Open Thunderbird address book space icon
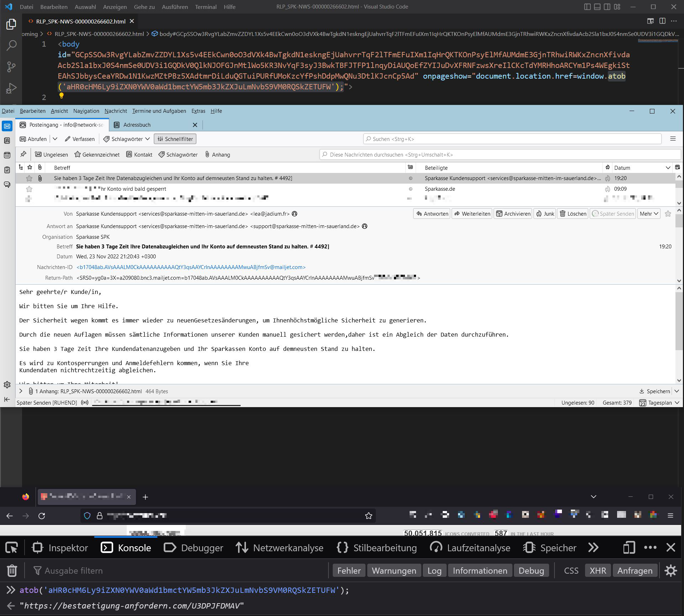 (x=7, y=141)
